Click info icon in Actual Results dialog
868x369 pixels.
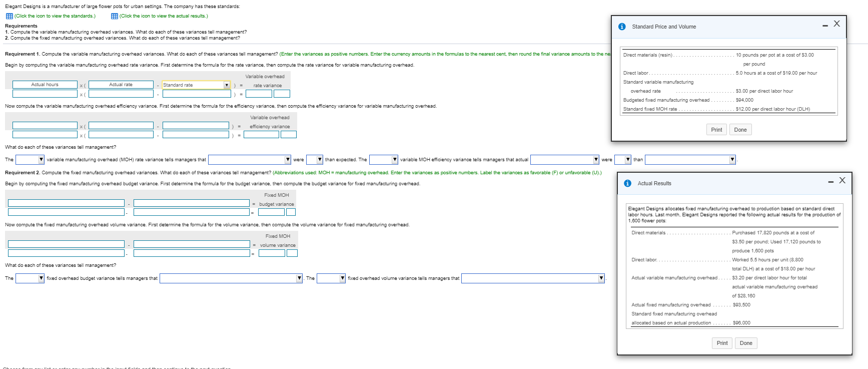pos(627,183)
